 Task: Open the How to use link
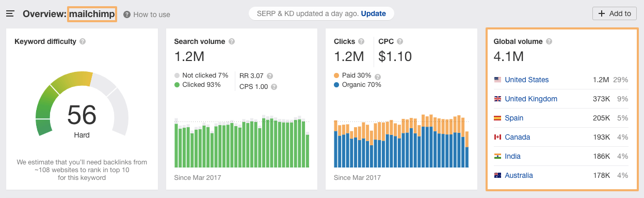[152, 14]
